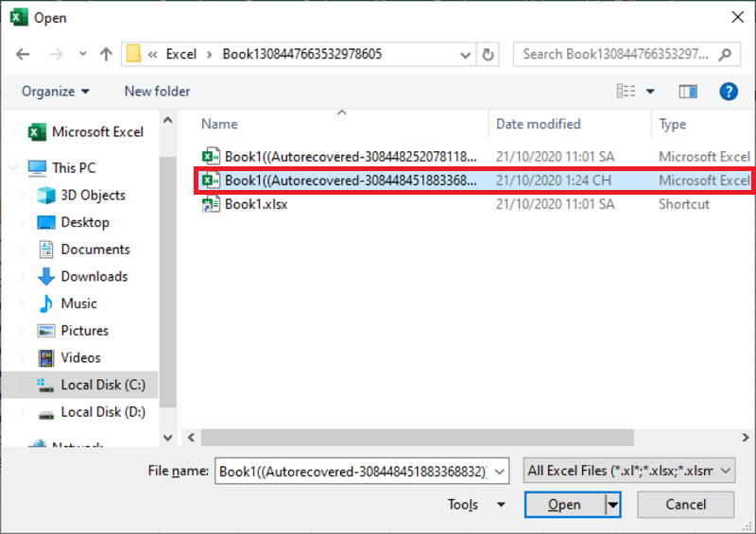
Task: Click the Back navigation arrow
Action: coord(23,54)
